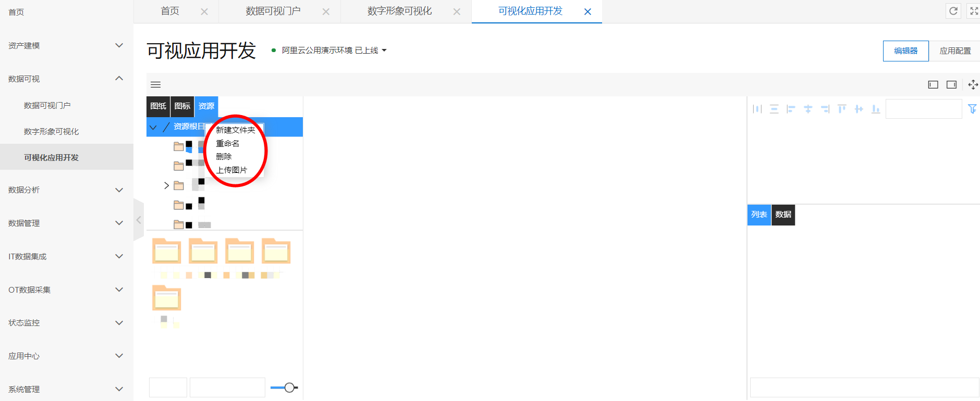
Task: Switch to 图标 panel tab
Action: (182, 106)
